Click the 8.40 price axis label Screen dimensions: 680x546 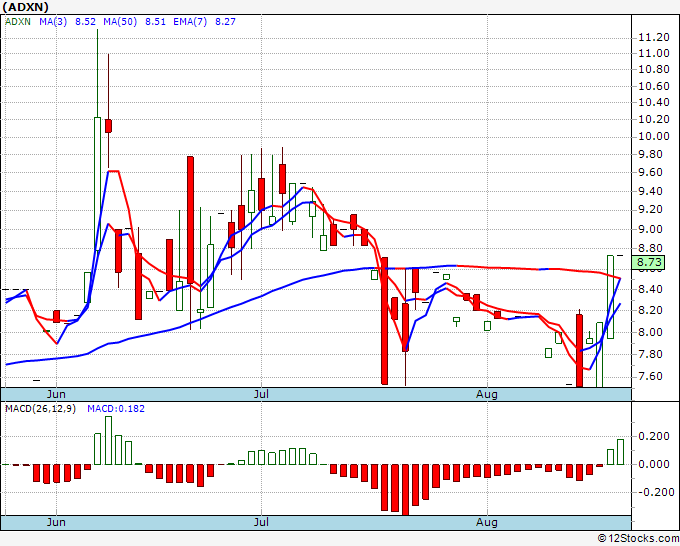pos(651,289)
